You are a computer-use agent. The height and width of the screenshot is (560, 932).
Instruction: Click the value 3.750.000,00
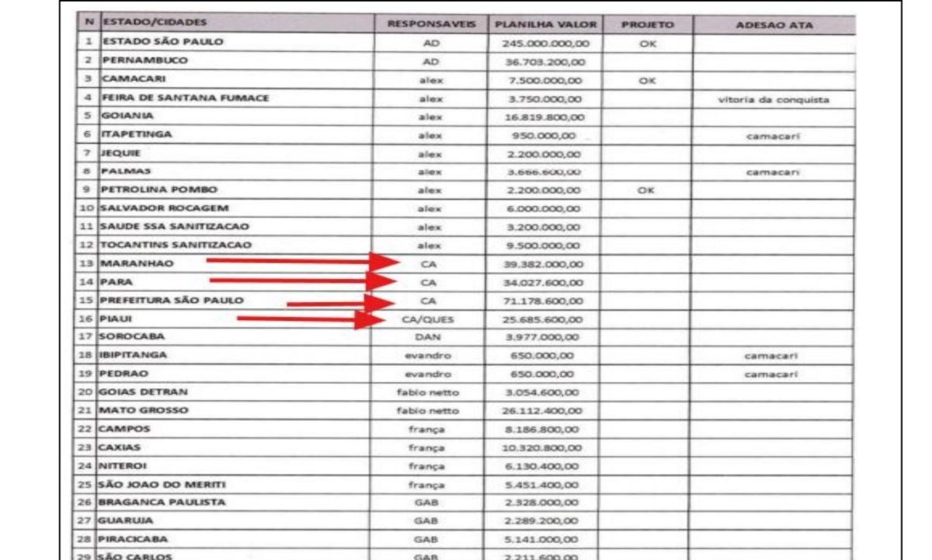(547, 99)
